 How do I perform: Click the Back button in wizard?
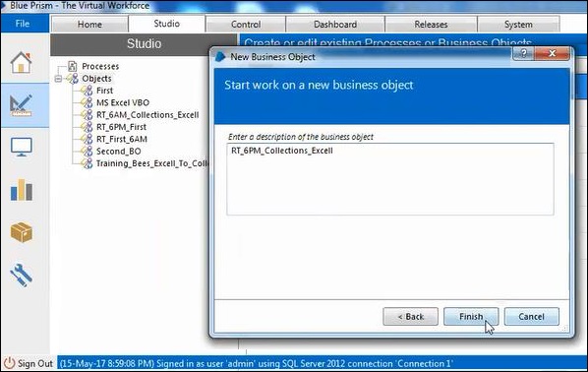[410, 317]
